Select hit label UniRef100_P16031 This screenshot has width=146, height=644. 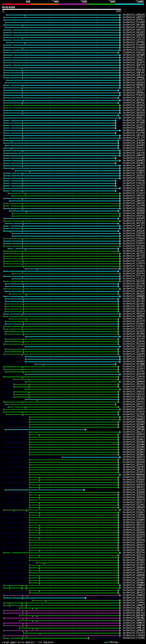pos(134,510)
